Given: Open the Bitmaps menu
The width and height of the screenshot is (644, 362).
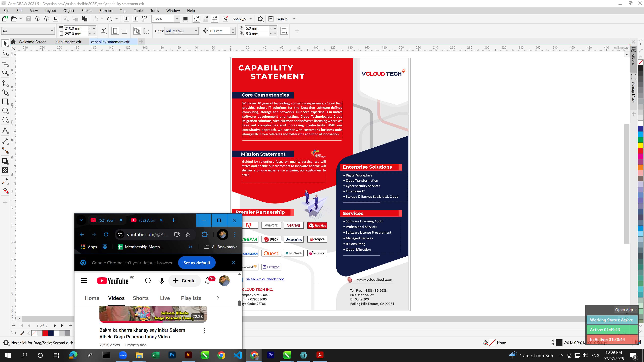Looking at the screenshot, I should pos(106,11).
